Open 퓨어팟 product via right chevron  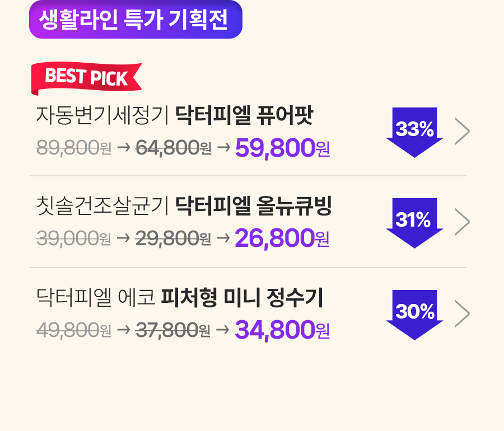tap(463, 131)
